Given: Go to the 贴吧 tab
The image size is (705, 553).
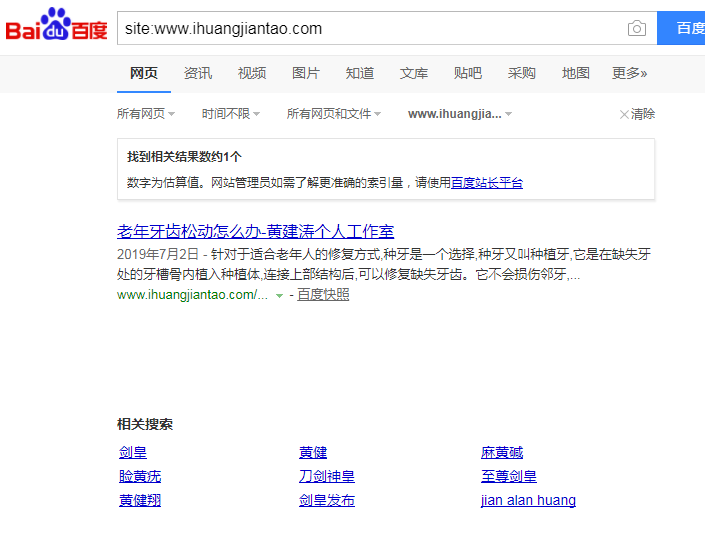Looking at the screenshot, I should [468, 73].
